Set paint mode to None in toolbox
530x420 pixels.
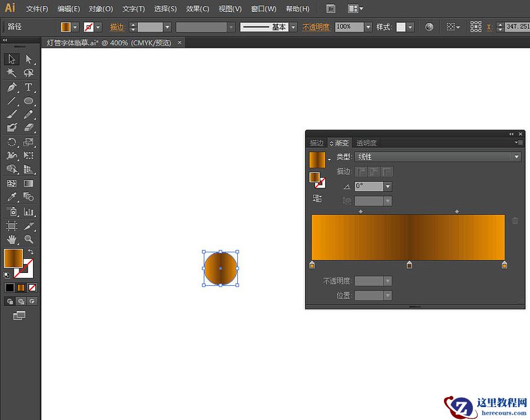(x=32, y=288)
